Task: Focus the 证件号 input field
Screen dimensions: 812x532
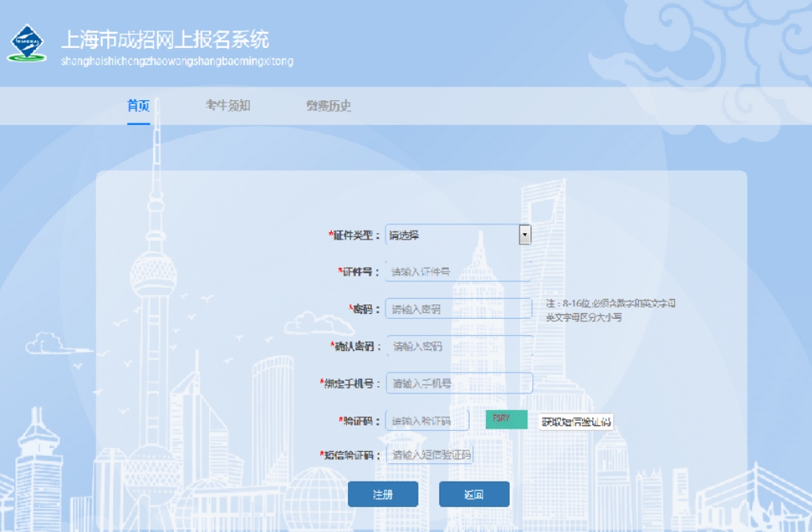Action: point(459,272)
